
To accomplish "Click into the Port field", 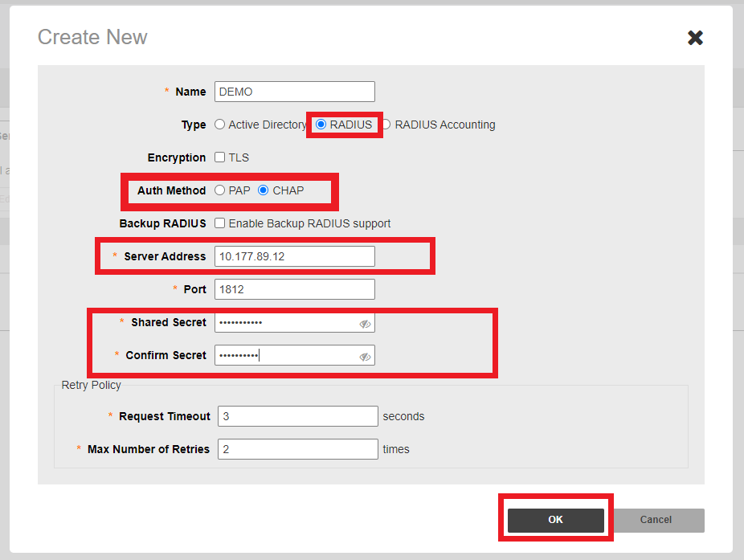I will pyautogui.click(x=294, y=289).
